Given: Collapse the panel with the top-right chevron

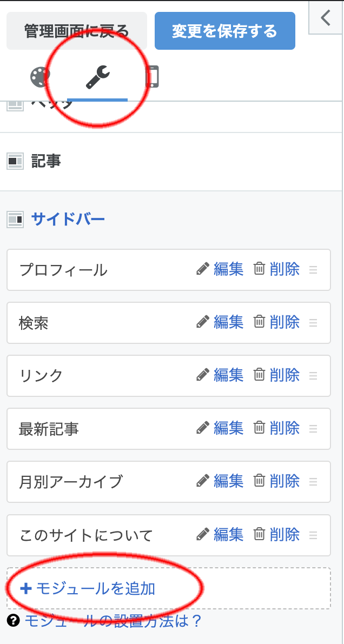Looking at the screenshot, I should 325,17.
